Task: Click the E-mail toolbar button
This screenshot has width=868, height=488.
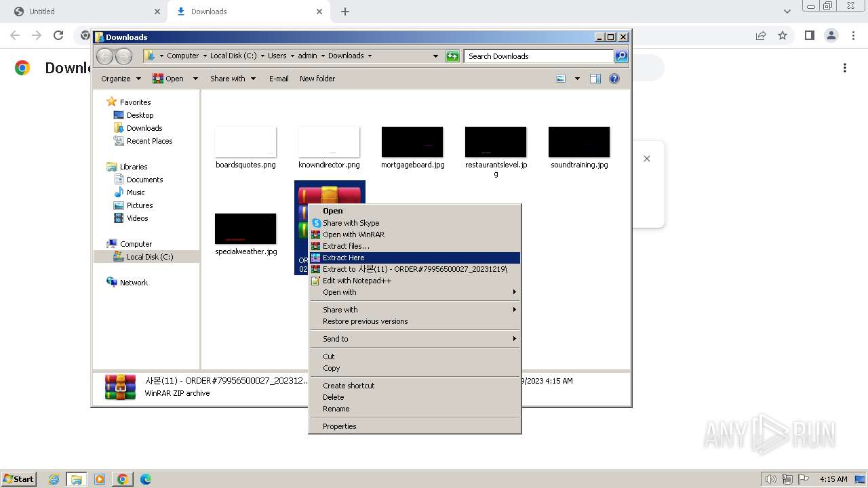Action: click(x=279, y=79)
